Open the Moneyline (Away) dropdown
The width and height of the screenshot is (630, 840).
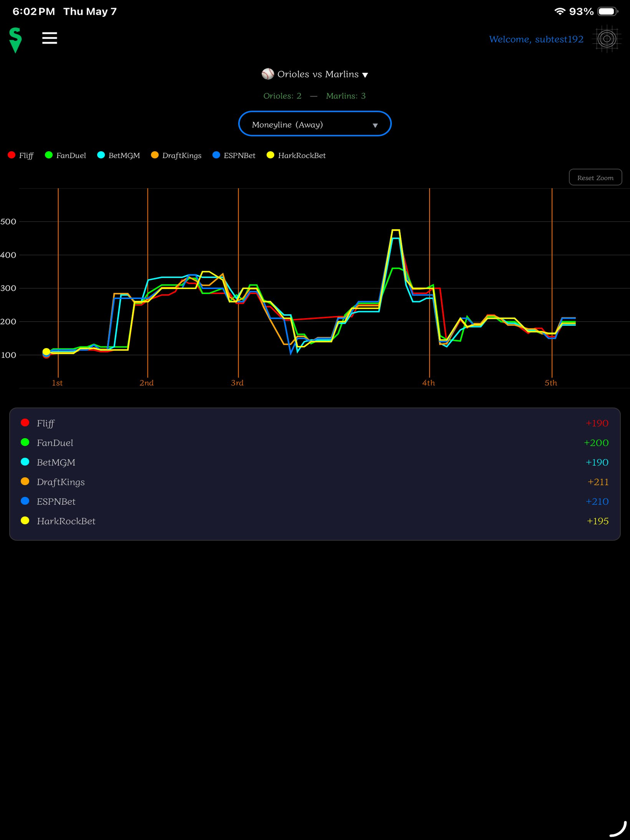pos(315,124)
